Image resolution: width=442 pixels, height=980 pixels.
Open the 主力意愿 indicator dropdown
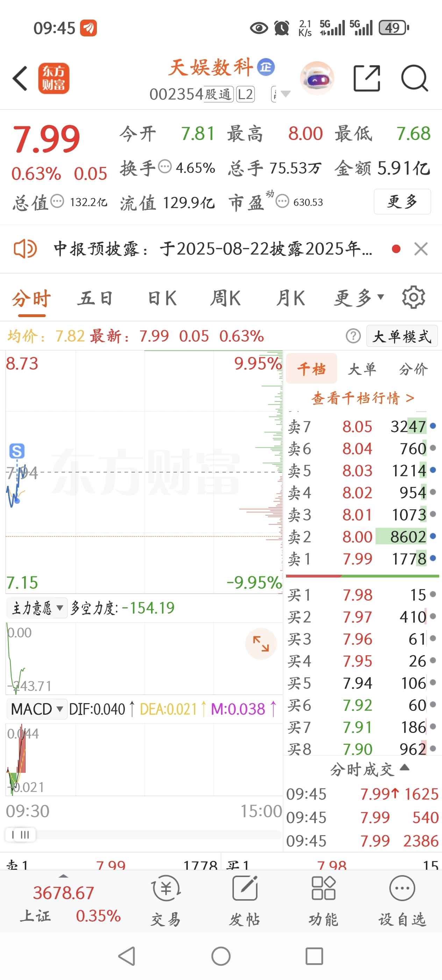37,608
